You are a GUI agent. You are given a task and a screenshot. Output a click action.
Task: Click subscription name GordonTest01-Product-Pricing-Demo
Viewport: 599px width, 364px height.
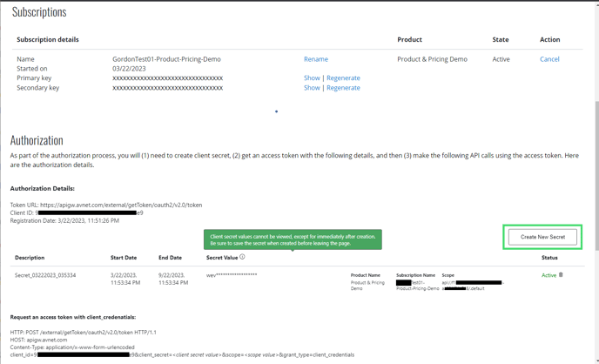click(x=166, y=59)
